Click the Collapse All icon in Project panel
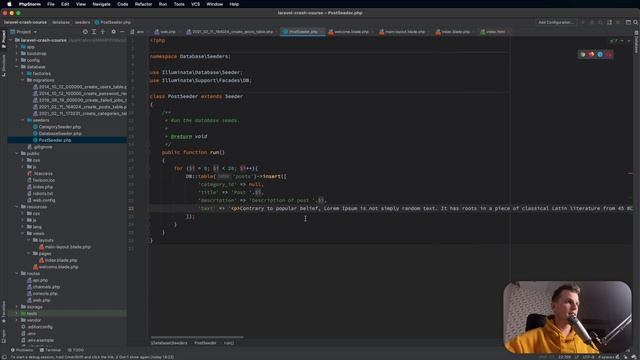 [102, 31]
